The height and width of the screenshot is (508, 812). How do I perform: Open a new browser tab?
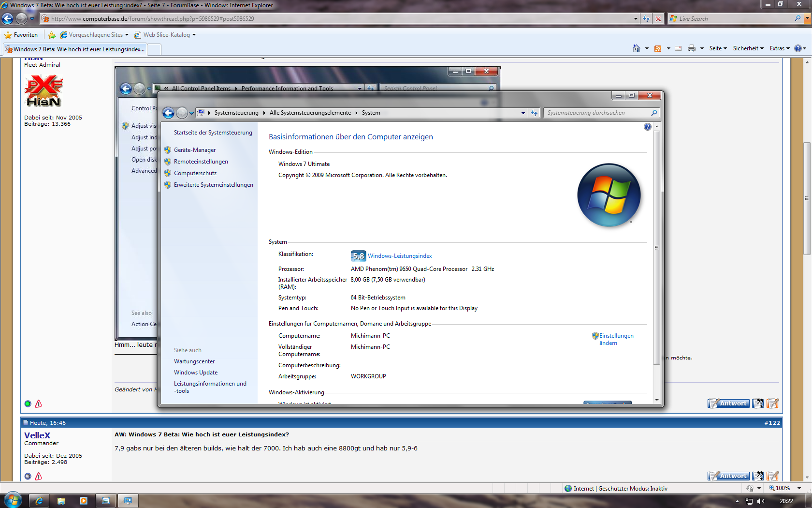[154, 49]
